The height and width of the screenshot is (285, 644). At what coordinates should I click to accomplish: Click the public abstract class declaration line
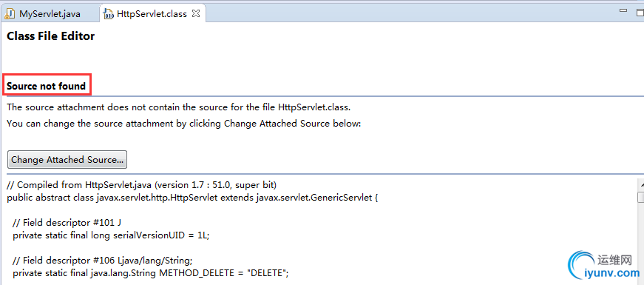point(192,197)
